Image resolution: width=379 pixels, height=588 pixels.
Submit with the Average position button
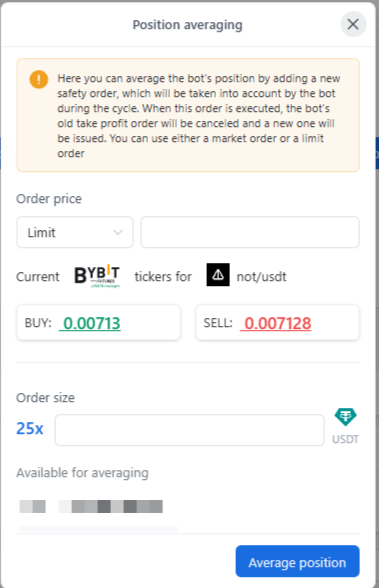(x=297, y=561)
